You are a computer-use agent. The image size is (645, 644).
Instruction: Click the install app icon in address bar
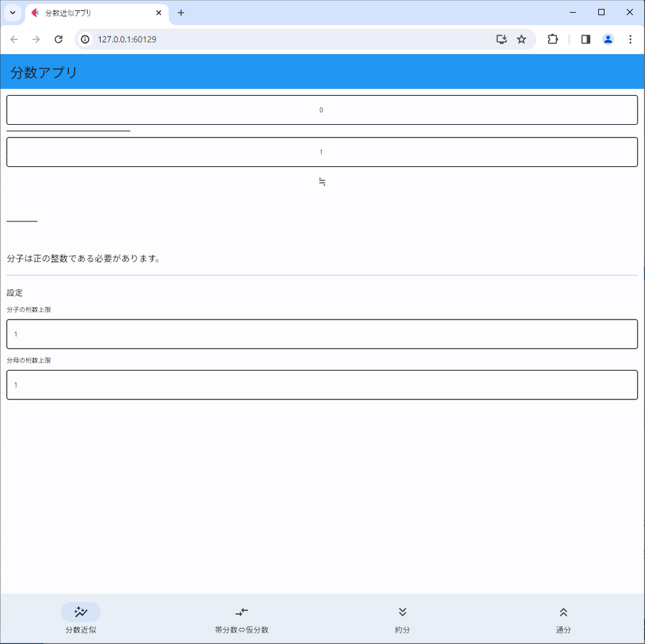(x=501, y=39)
